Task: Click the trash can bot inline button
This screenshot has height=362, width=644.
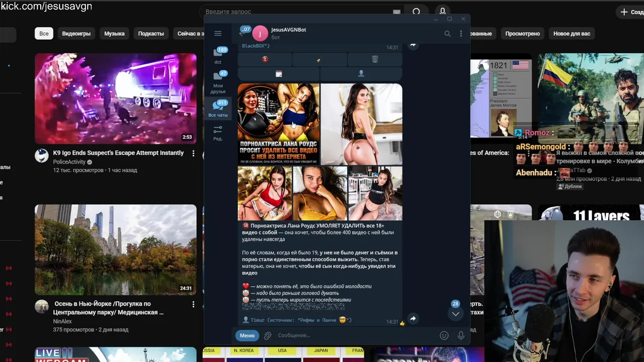Action: click(375, 59)
